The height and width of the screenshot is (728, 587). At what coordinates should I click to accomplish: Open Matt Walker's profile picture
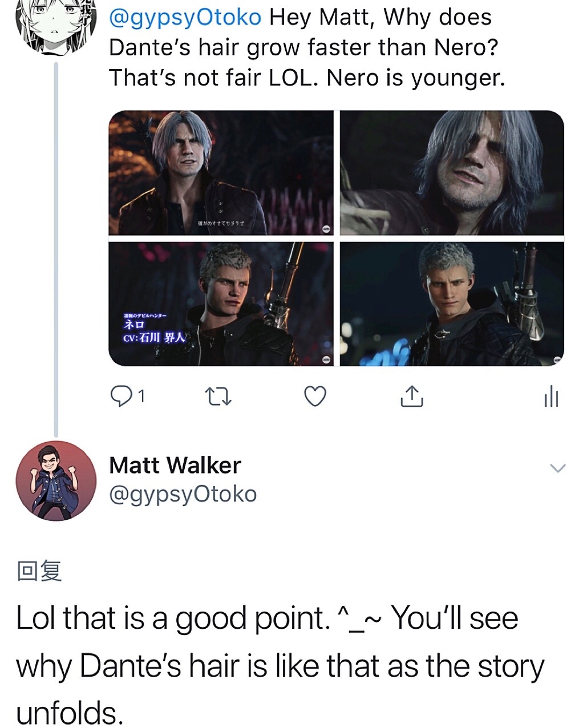(x=56, y=480)
